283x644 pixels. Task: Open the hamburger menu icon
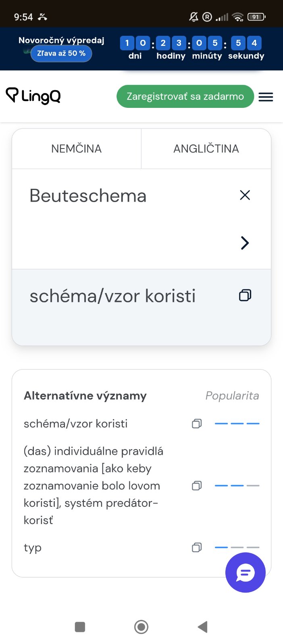[266, 97]
